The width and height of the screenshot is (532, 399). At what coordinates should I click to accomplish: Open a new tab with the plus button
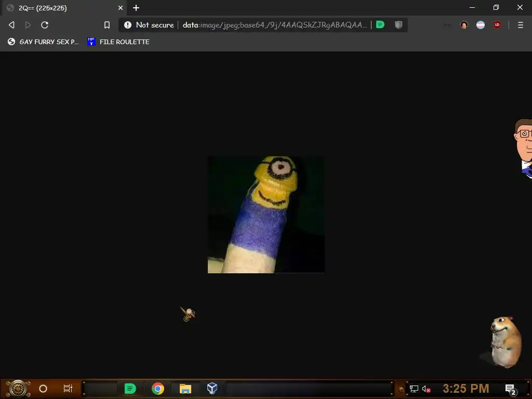click(136, 8)
